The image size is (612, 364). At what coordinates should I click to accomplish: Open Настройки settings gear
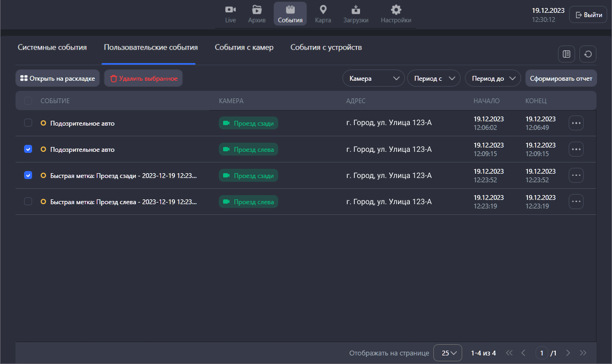[x=396, y=14]
